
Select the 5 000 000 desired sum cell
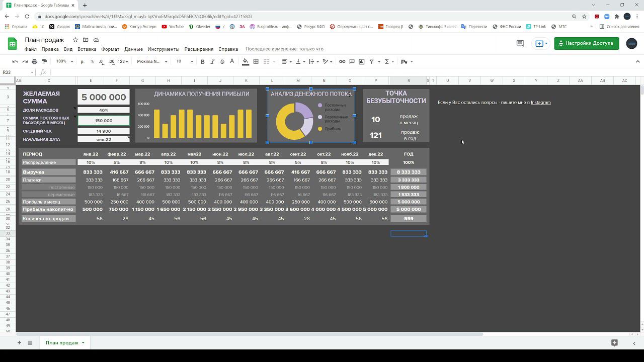point(104,98)
